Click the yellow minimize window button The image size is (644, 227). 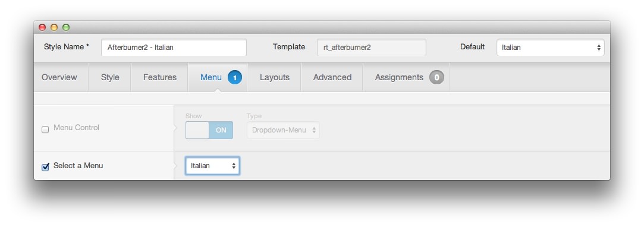(x=54, y=27)
